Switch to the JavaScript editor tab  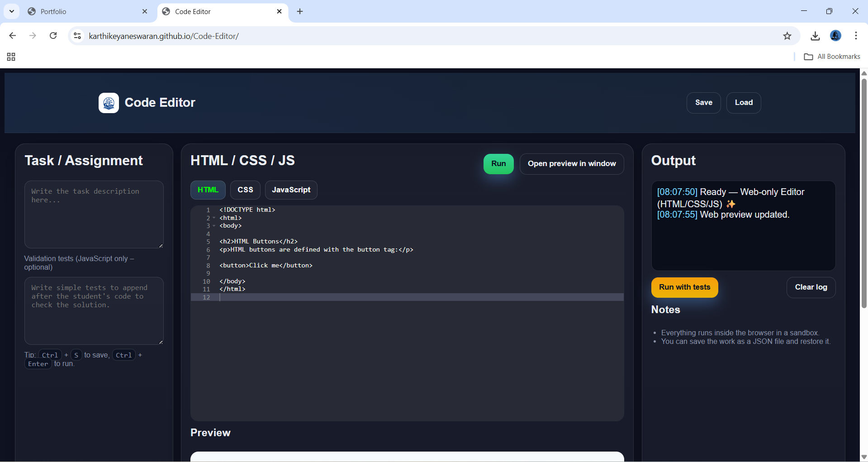pos(291,190)
